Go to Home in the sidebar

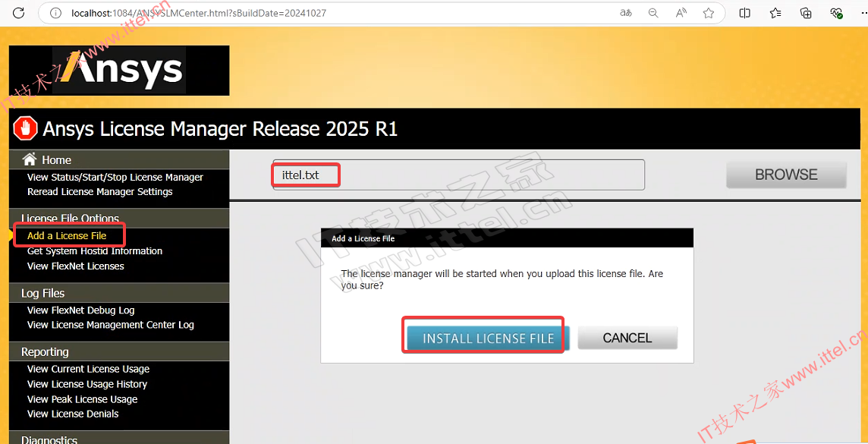pos(56,160)
